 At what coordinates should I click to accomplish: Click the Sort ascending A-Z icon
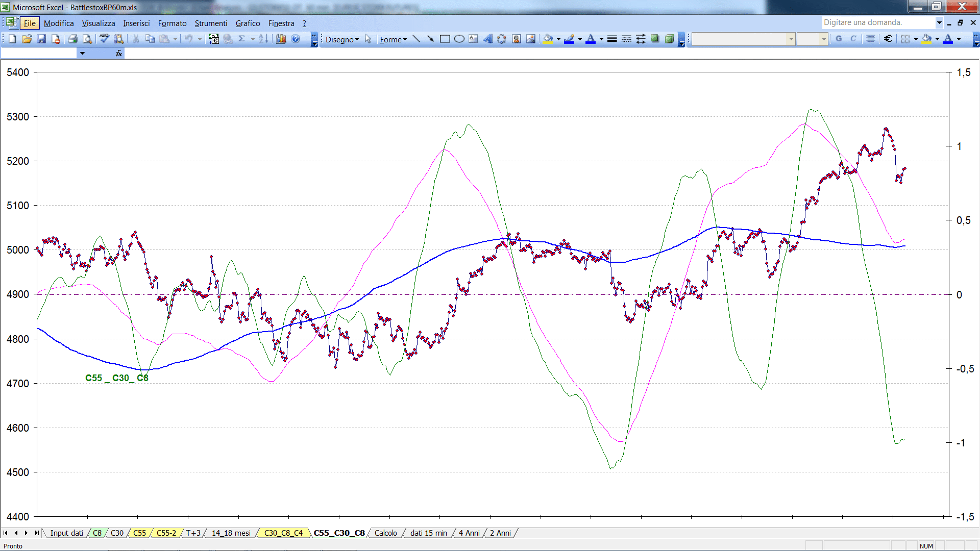coord(263,39)
